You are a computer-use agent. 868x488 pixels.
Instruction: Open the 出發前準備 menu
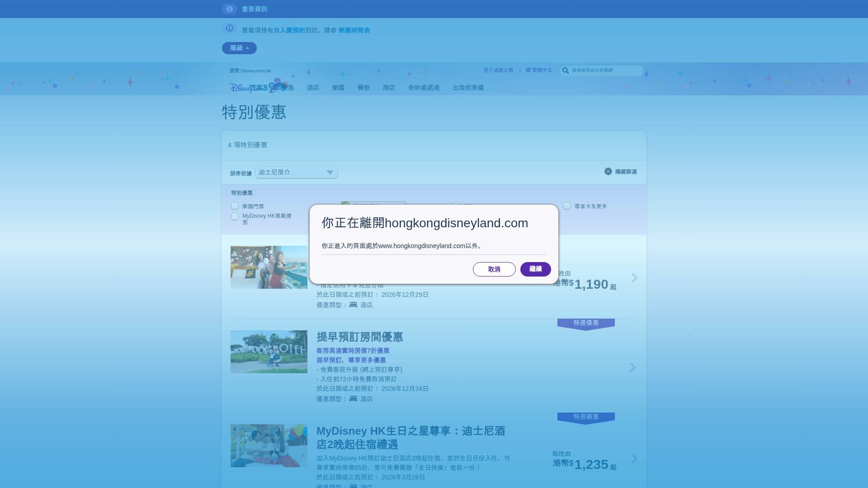[468, 88]
